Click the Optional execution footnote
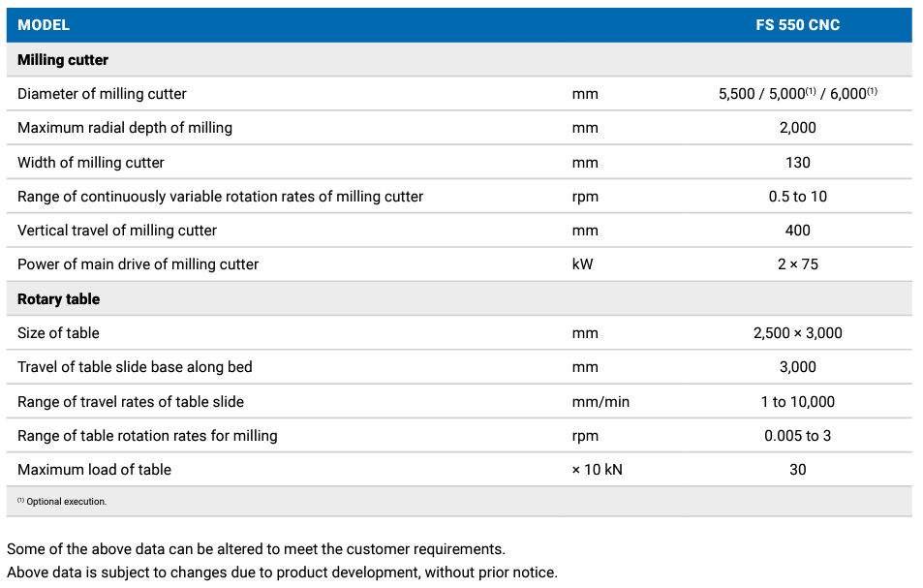Viewport: 923px width, 588px height. click(x=62, y=502)
